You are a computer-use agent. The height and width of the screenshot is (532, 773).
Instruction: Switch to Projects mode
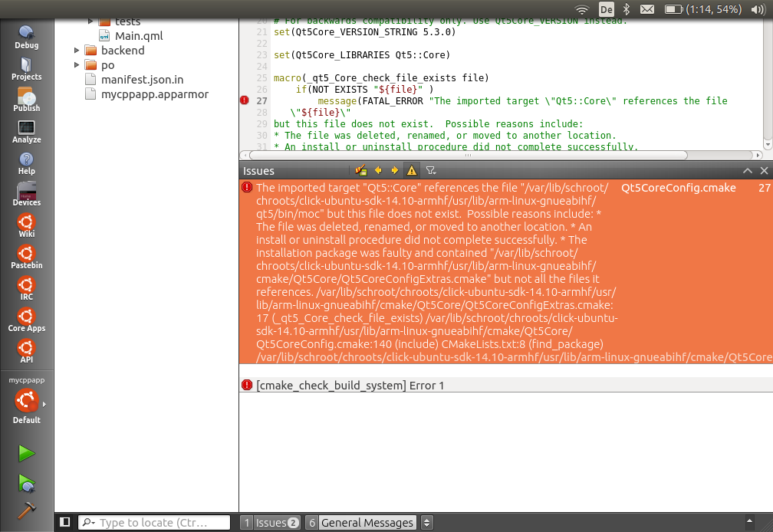[26, 67]
